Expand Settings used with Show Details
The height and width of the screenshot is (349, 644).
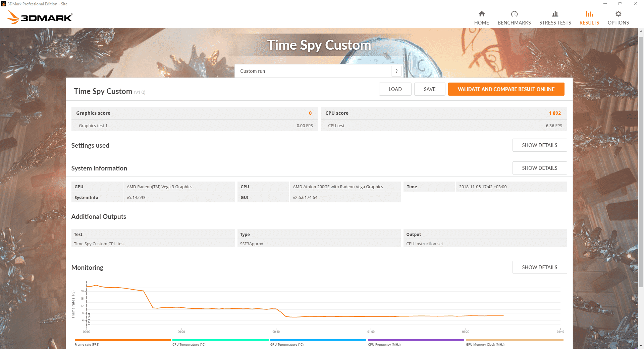pyautogui.click(x=539, y=145)
